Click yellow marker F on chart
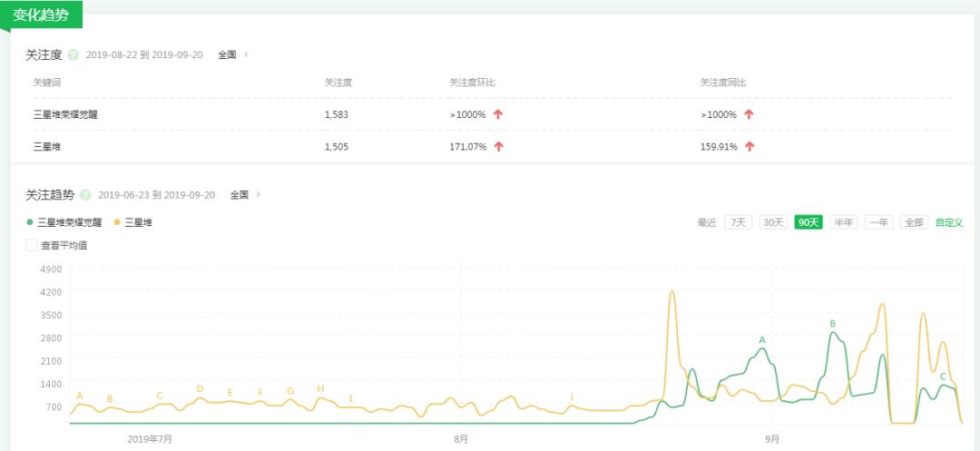980x451 pixels. point(260,393)
